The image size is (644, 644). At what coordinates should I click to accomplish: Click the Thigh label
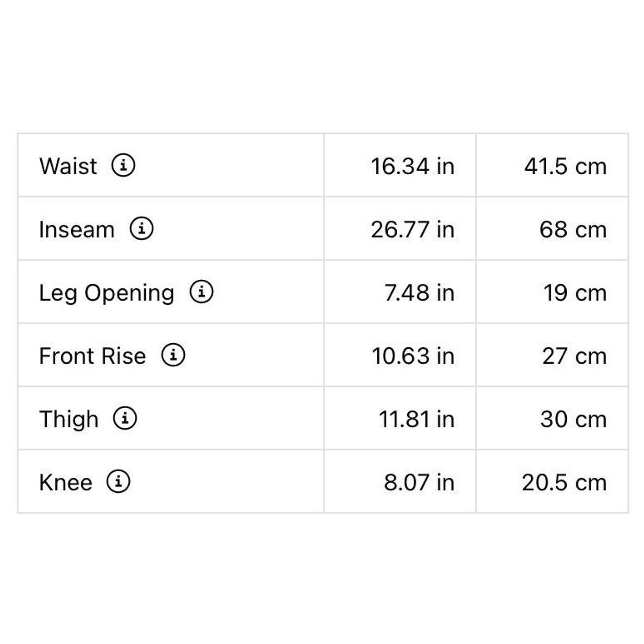(x=69, y=419)
